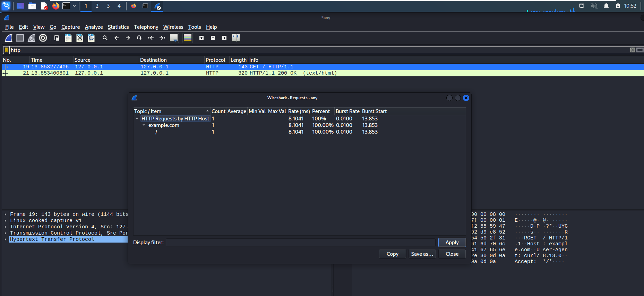Stop the running capture
The image size is (644, 296).
pyautogui.click(x=20, y=38)
